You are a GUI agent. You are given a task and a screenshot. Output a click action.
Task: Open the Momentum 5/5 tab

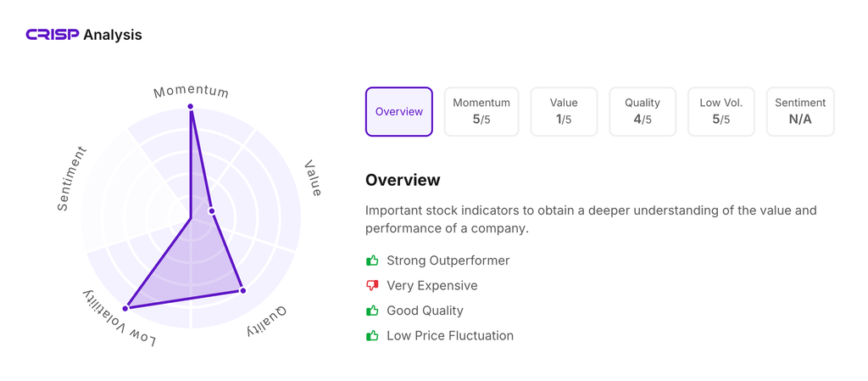pyautogui.click(x=481, y=111)
